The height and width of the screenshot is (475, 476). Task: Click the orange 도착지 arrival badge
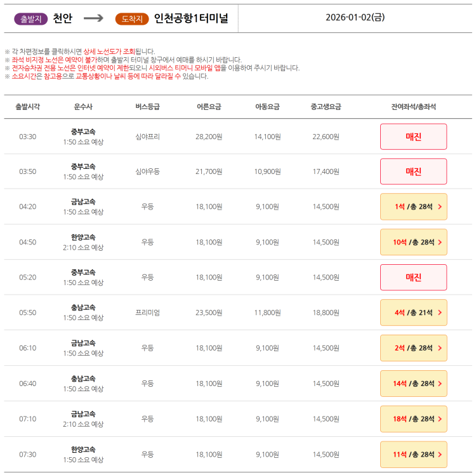click(x=132, y=18)
